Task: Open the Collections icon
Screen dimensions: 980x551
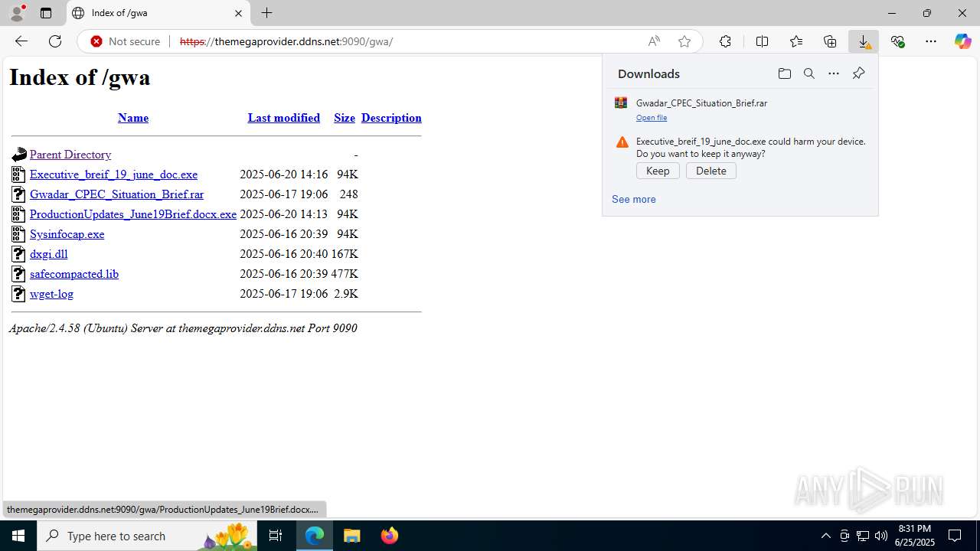Action: [x=830, y=41]
